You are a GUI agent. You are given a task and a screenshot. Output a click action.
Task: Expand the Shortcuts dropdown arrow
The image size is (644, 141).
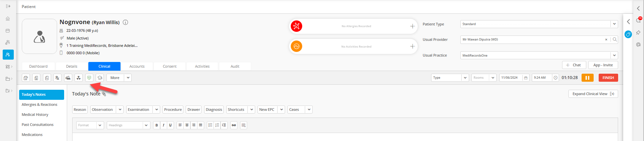click(x=251, y=110)
